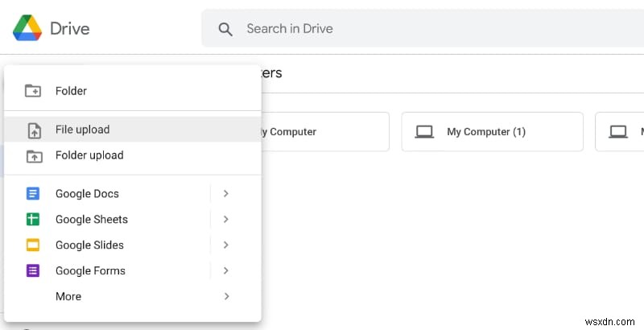Image resolution: width=644 pixels, height=330 pixels.
Task: Select File upload menu entry
Action: coord(133,130)
